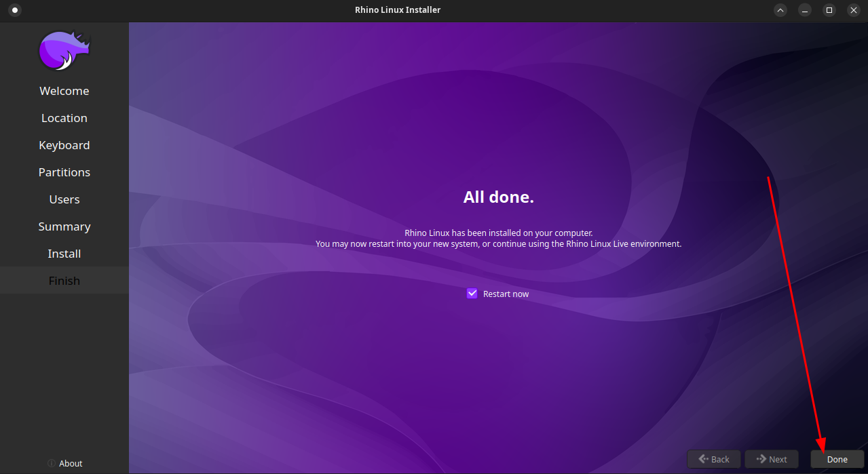Select the Install step
Viewport: 868px width, 474px height.
64,254
